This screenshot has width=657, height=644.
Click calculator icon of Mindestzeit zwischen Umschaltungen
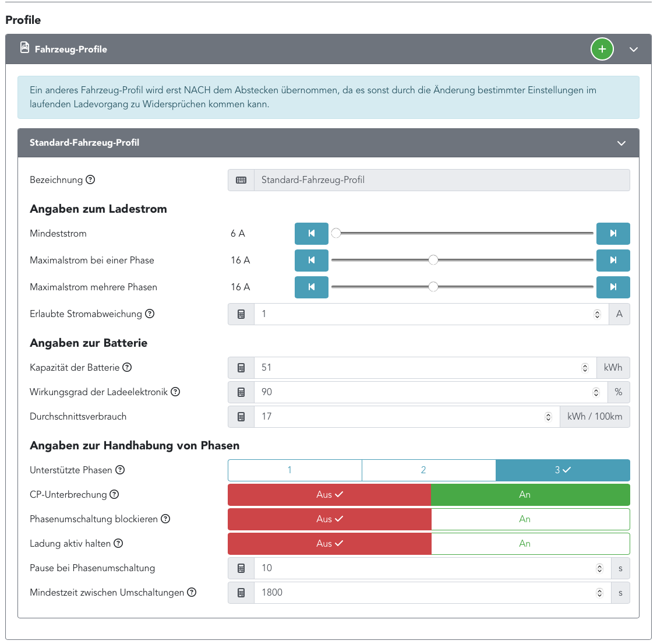pos(241,593)
